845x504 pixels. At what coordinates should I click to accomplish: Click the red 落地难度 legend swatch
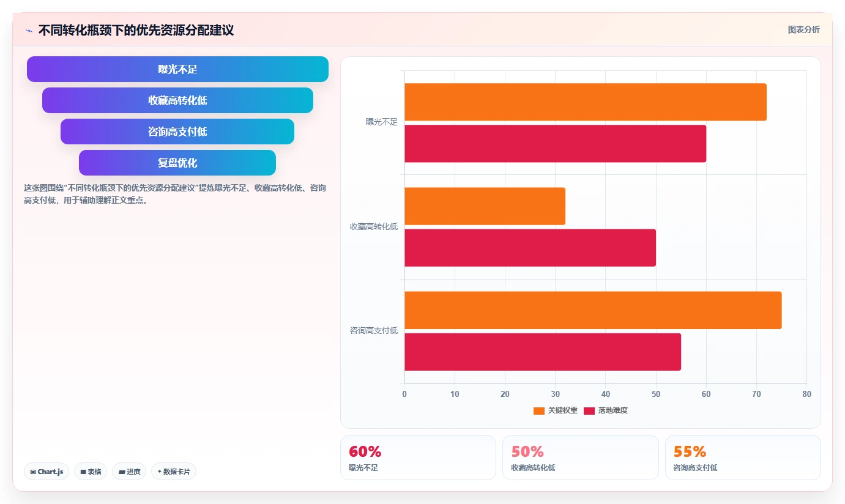click(x=589, y=411)
